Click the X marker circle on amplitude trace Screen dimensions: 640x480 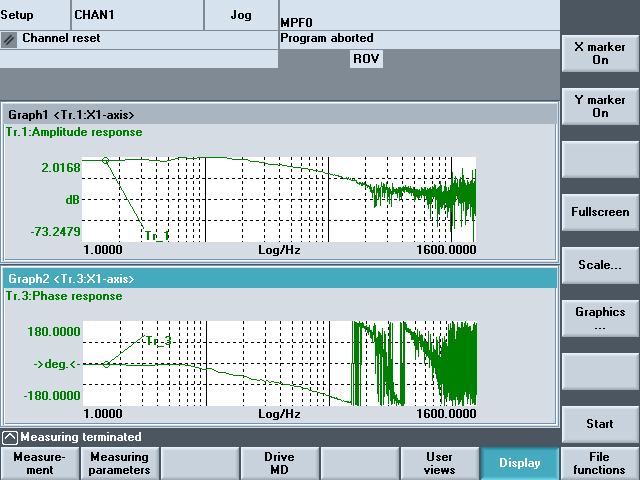click(x=105, y=161)
